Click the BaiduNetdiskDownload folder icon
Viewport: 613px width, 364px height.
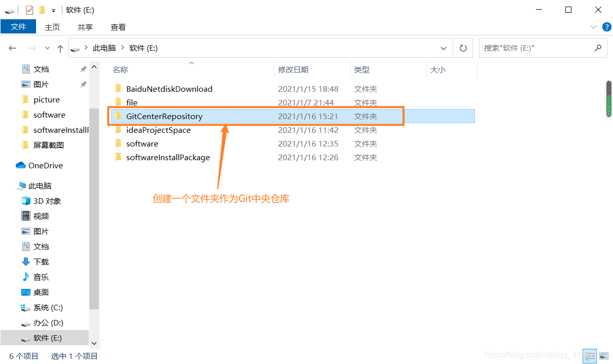[118, 89]
